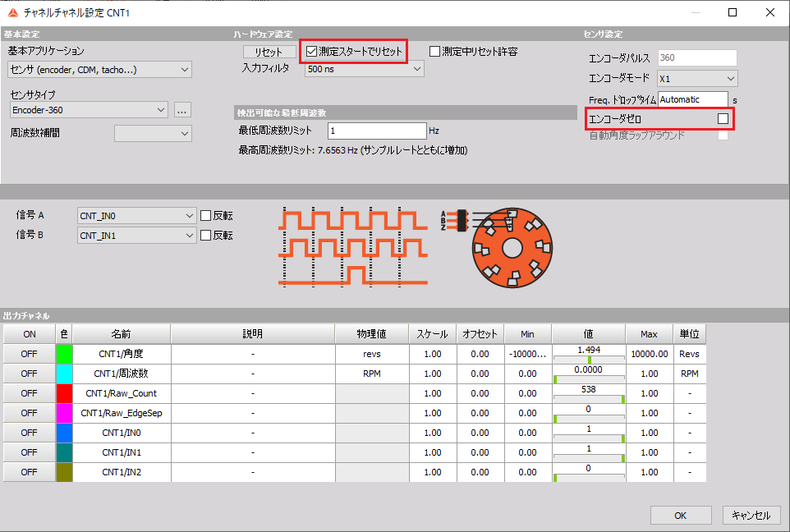The width and height of the screenshot is (790, 532).
Task: Click the 説明 column header
Action: [253, 334]
